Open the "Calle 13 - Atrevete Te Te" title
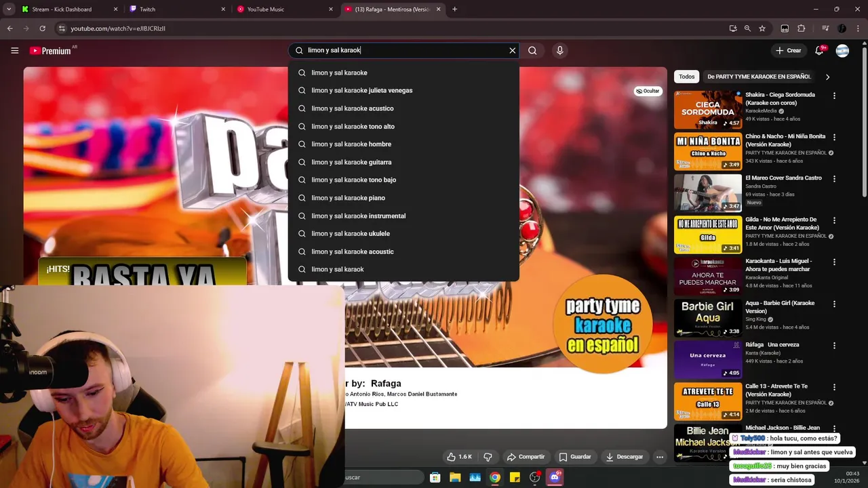 click(x=776, y=390)
